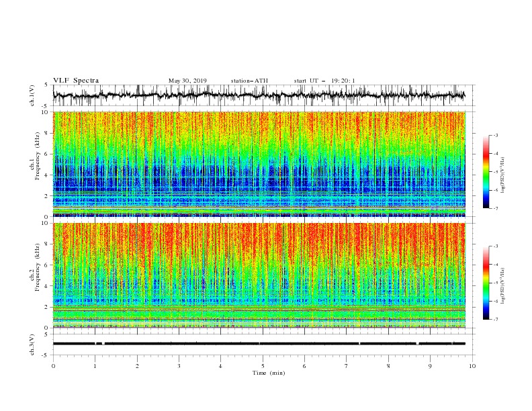This screenshot has width=532, height=411.
Task: Click the time axis tick label '5'
Action: pyautogui.click(x=263, y=366)
